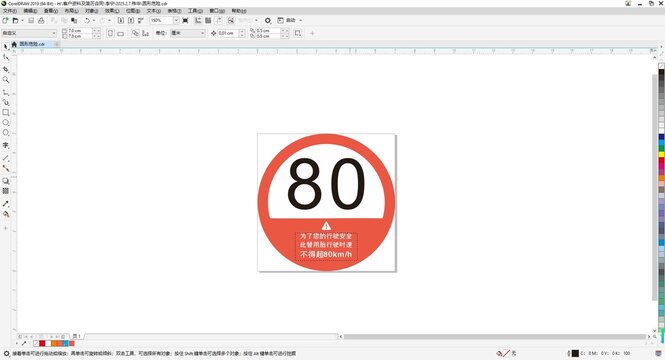Click the 启动 launcher button
The image size is (665, 360).
[286, 20]
